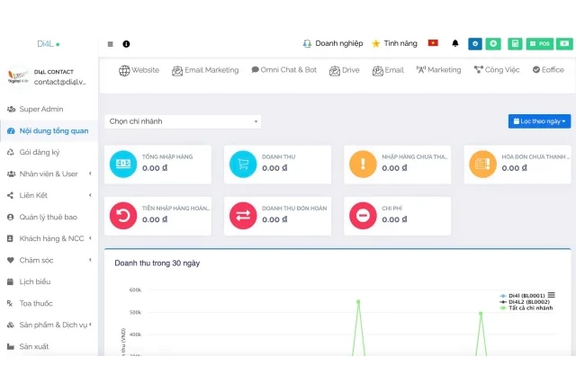576x392 pixels.
Task: Toggle Di4l (BL0001) chart legend
Action: [522, 296]
